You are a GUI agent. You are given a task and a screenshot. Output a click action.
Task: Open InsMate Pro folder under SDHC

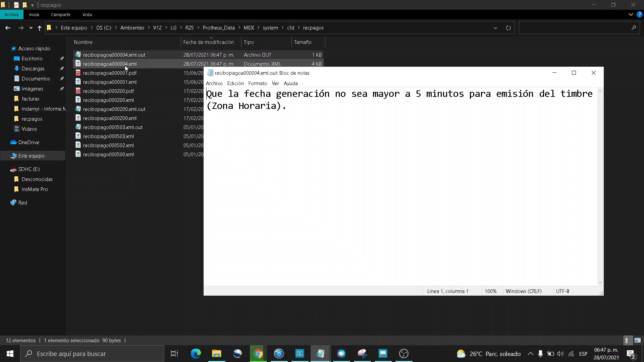pos(35,189)
